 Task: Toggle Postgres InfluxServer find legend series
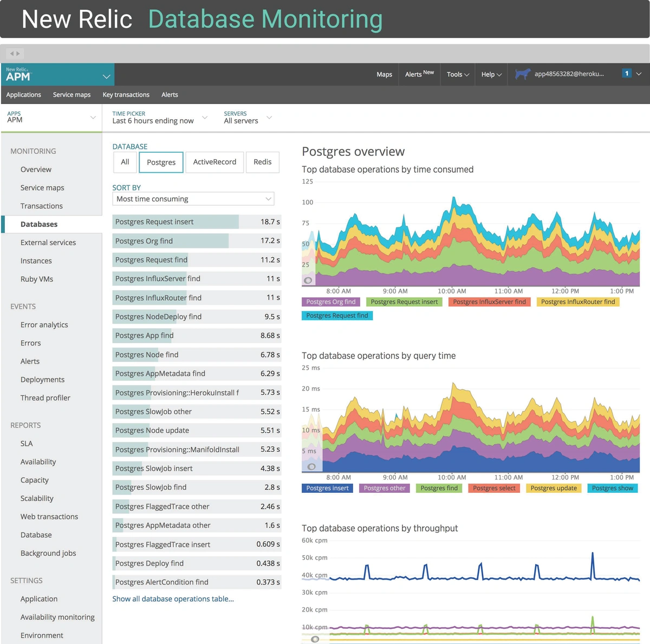tap(490, 302)
